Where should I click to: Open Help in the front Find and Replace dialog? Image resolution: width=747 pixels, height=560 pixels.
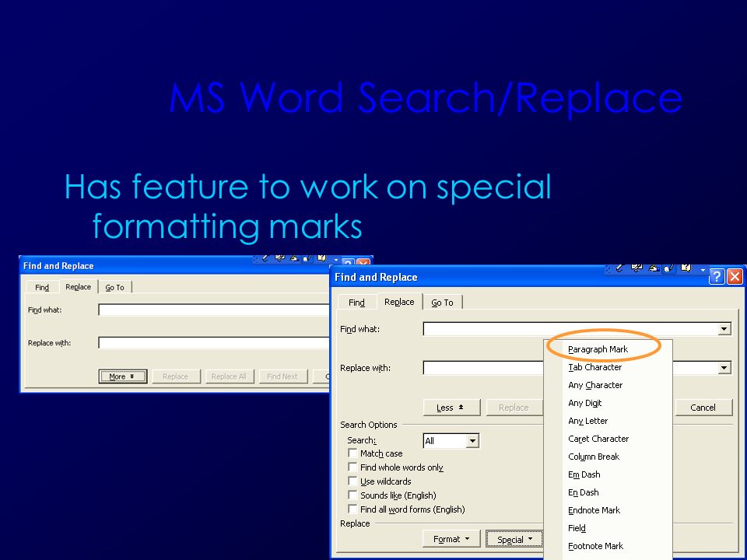[717, 276]
